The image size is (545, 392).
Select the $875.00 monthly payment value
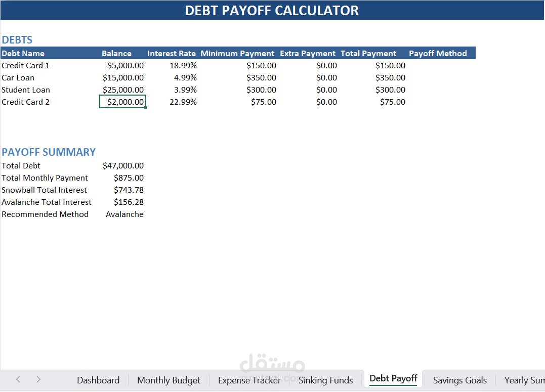pyautogui.click(x=129, y=178)
